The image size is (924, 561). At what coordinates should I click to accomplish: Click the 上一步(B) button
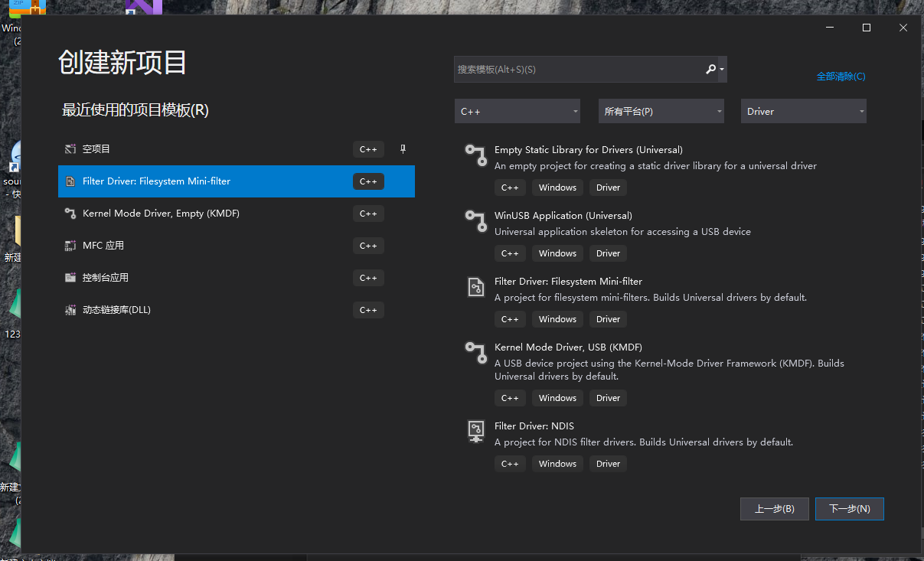click(775, 509)
